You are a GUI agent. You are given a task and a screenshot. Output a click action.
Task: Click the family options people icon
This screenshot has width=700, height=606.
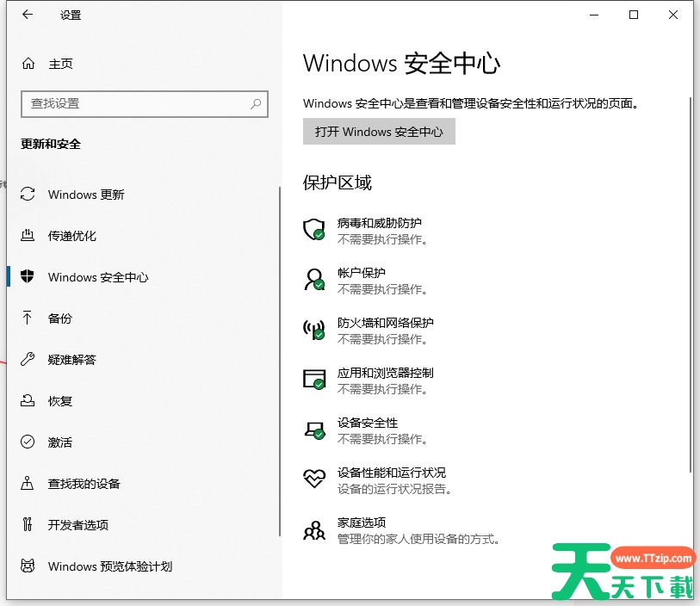coord(313,529)
